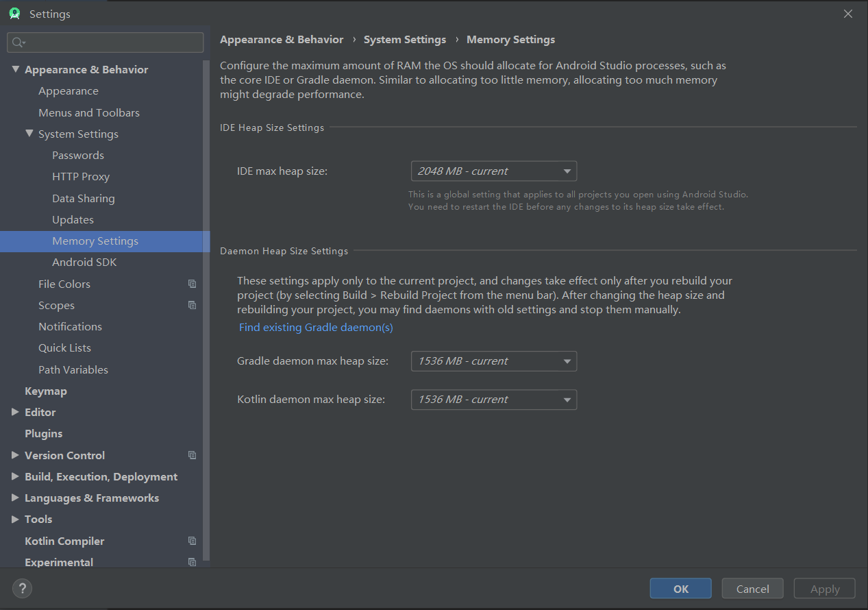The width and height of the screenshot is (868, 610).
Task: Click the 'Memory Settings' breadcrumb text
Action: tap(511, 40)
